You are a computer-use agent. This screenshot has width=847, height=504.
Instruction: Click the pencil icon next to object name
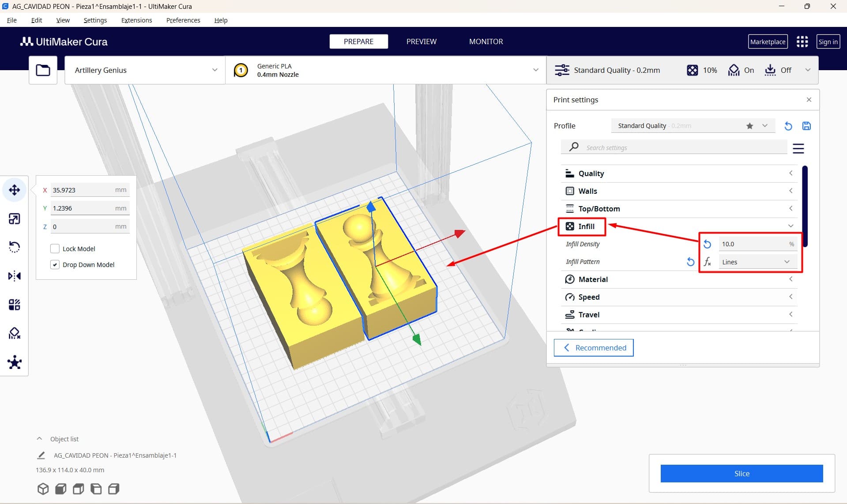pyautogui.click(x=41, y=455)
